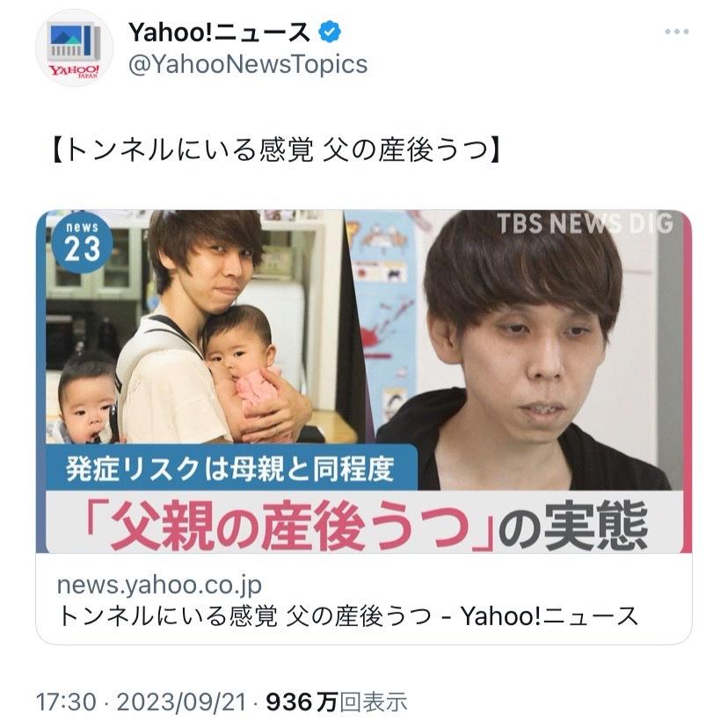The image size is (728, 721).
Task: Click the 2023/09/21 post date
Action: click(x=181, y=702)
